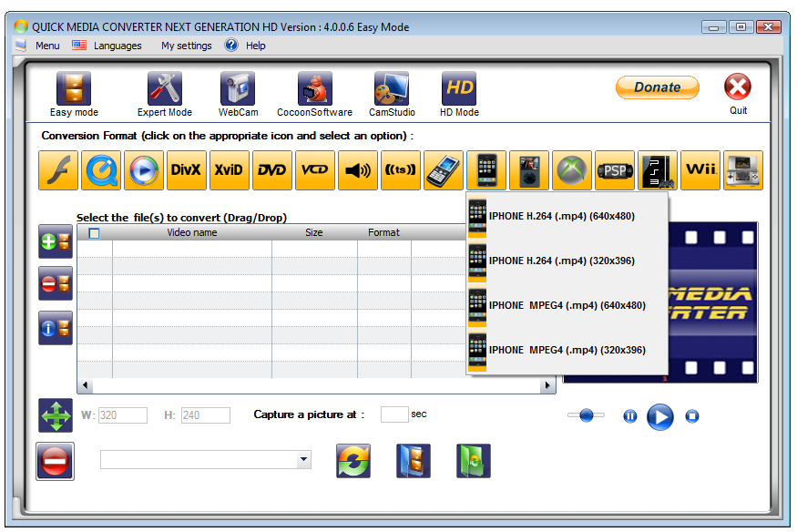This screenshot has height=532, width=797.
Task: Add video files with the green plus icon
Action: click(56, 242)
